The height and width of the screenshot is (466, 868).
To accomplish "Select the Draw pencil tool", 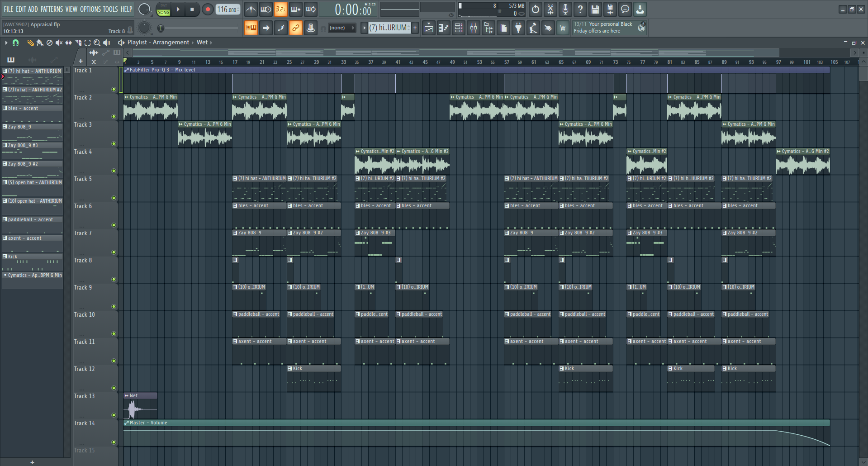I will pyautogui.click(x=30, y=43).
